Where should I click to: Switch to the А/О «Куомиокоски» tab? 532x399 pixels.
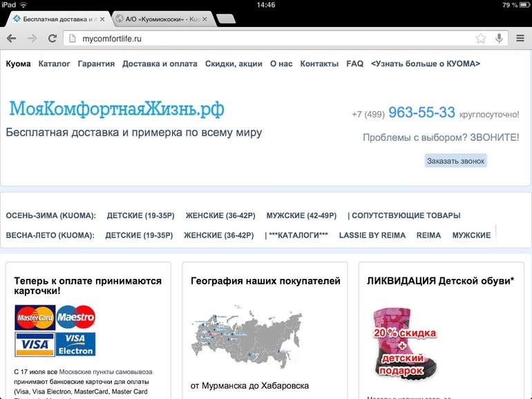point(159,19)
